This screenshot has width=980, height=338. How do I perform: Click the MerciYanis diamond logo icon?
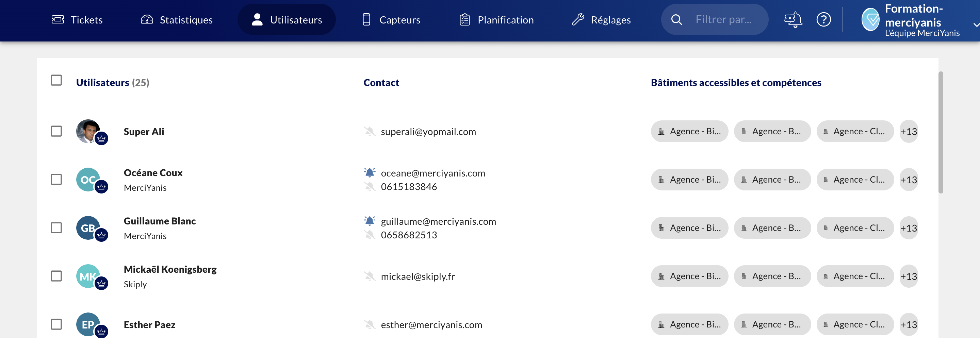pyautogui.click(x=870, y=19)
